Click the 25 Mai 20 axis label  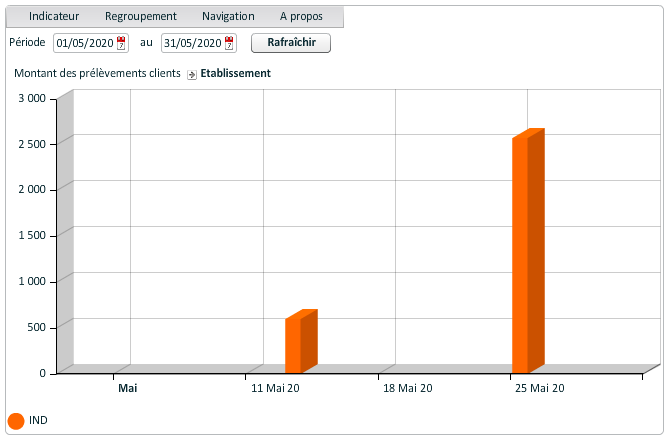[x=540, y=388]
